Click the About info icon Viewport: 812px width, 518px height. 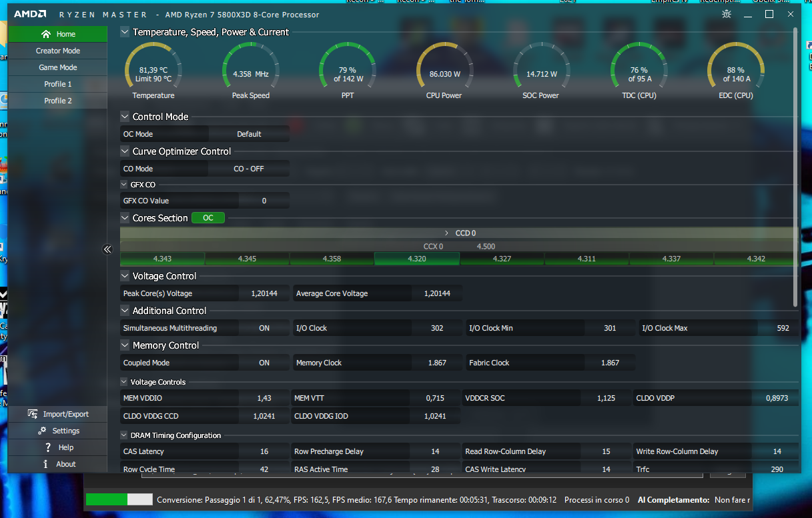point(45,464)
